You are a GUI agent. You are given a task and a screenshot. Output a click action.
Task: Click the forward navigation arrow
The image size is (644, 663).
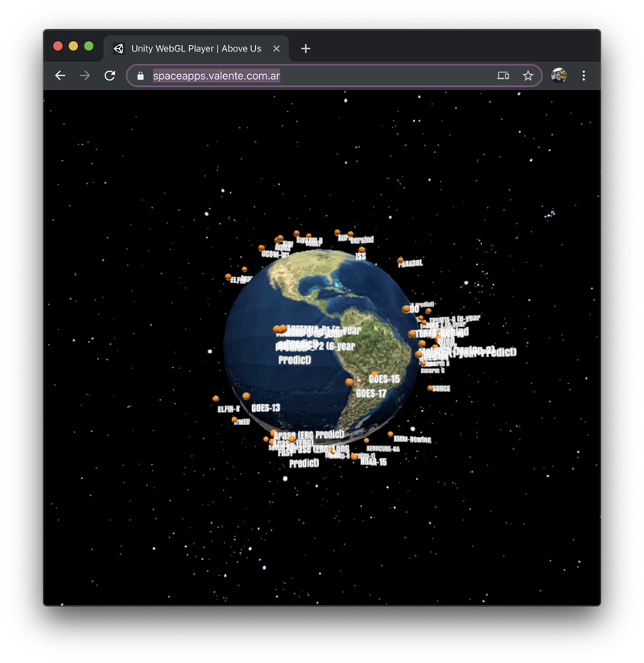pyautogui.click(x=85, y=76)
